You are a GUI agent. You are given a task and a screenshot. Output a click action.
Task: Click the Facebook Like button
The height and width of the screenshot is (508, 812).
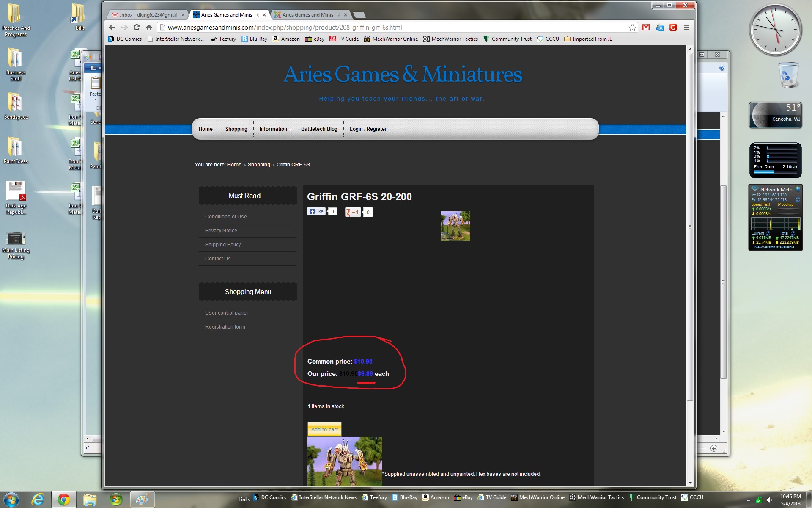click(316, 211)
